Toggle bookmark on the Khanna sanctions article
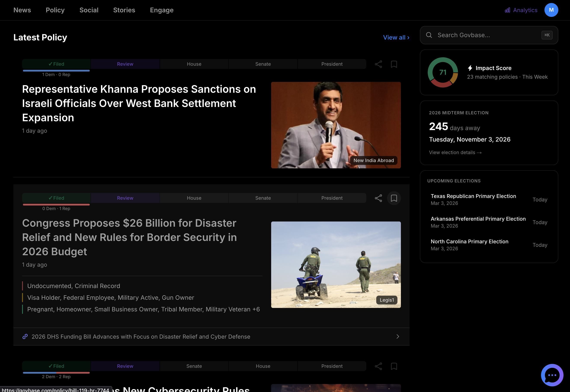 click(x=394, y=64)
